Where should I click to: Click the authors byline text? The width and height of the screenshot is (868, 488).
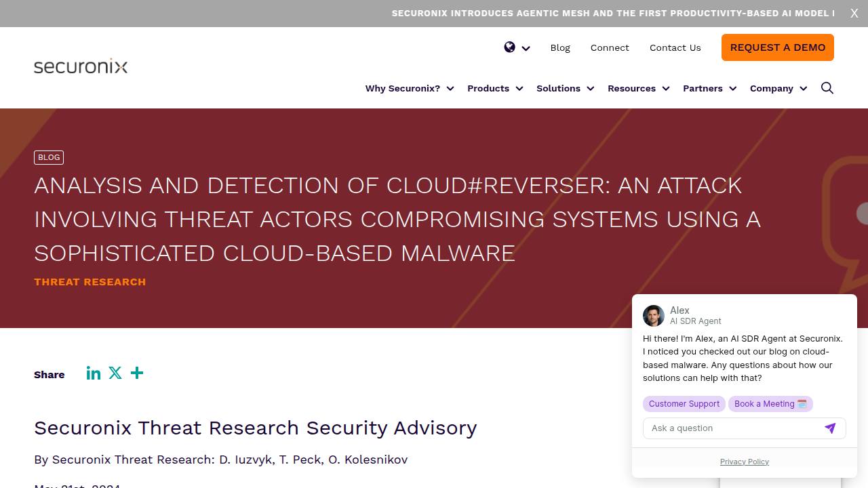click(221, 460)
